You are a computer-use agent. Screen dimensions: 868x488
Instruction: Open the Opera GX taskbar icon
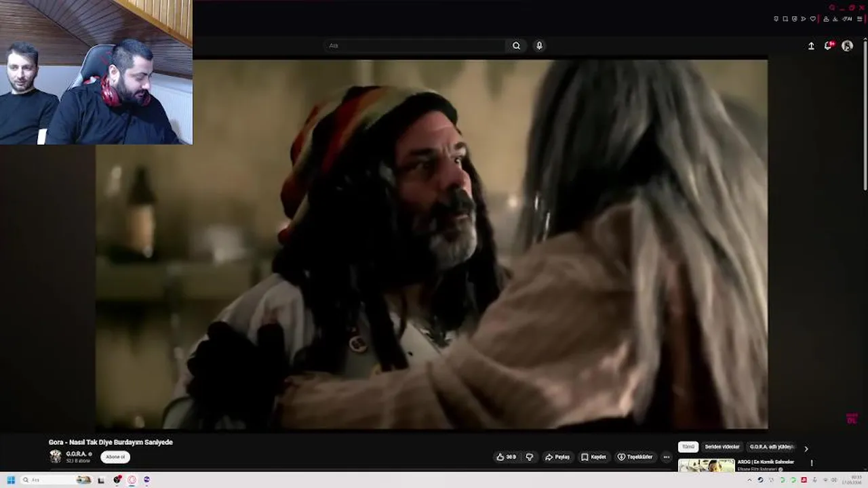point(132,480)
